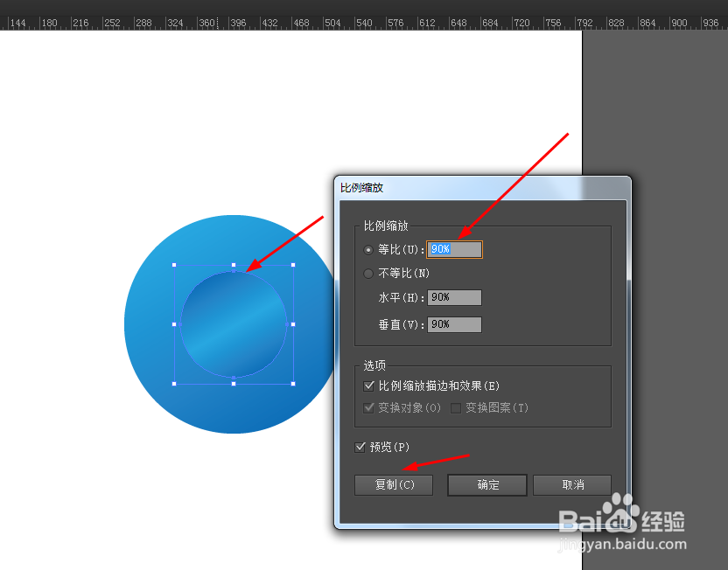Click the 取消 cancel button
The width and height of the screenshot is (728, 570).
click(x=572, y=485)
